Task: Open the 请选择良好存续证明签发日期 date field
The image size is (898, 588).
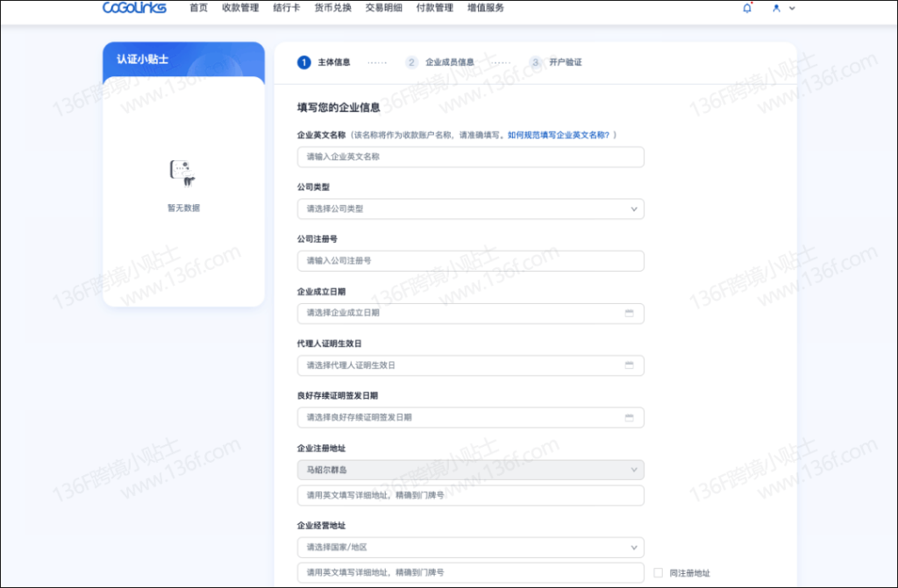Action: tap(470, 417)
